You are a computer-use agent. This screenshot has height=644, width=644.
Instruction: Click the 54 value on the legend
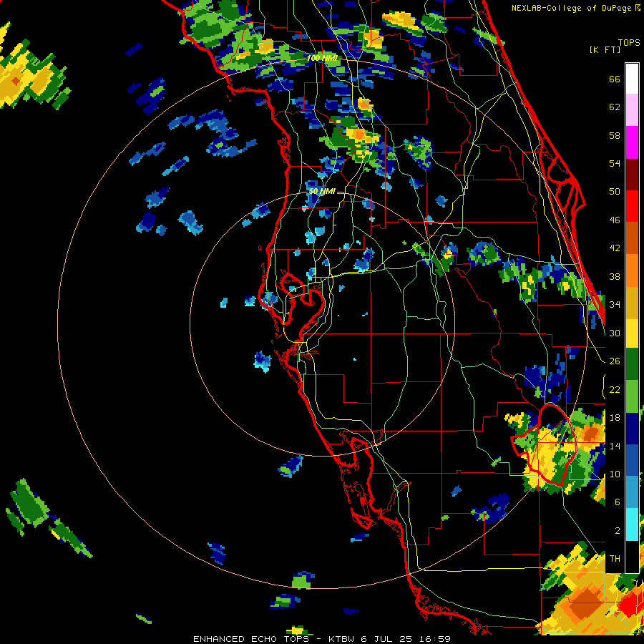click(x=615, y=163)
